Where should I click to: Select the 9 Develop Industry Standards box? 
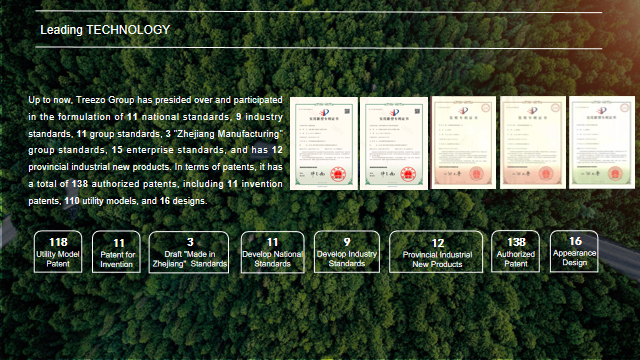click(347, 251)
